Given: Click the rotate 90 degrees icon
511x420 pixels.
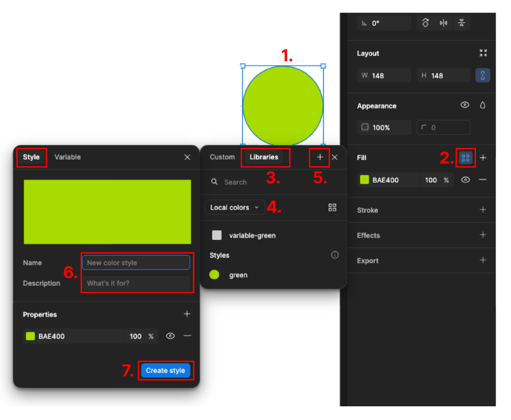Looking at the screenshot, I should [x=426, y=23].
